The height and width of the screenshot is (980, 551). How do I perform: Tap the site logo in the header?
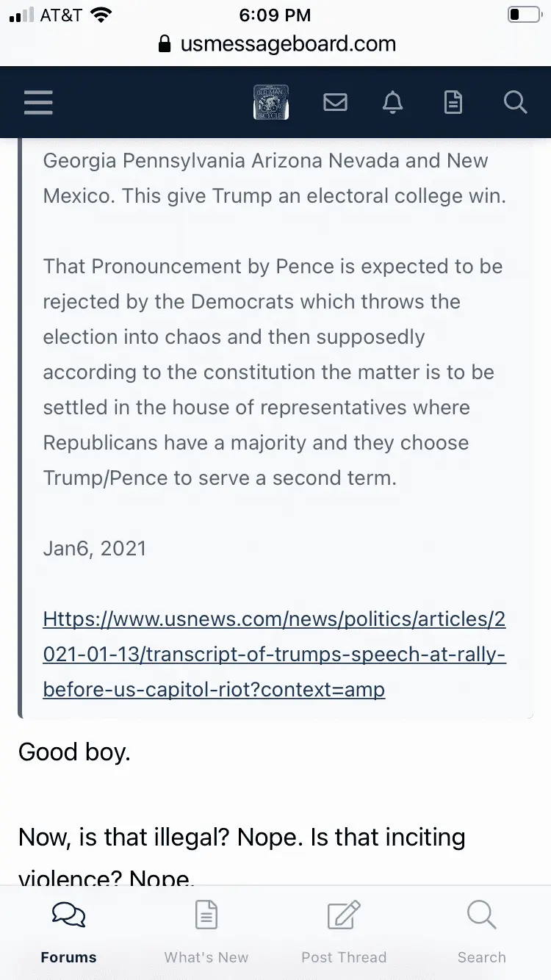(270, 102)
